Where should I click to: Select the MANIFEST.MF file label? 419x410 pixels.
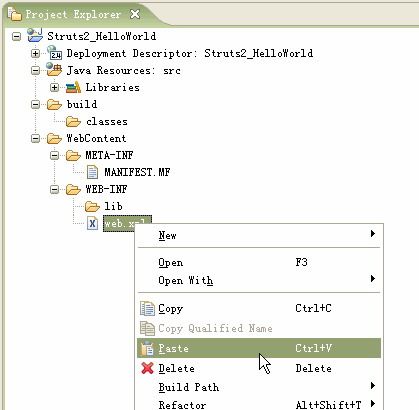tap(137, 172)
